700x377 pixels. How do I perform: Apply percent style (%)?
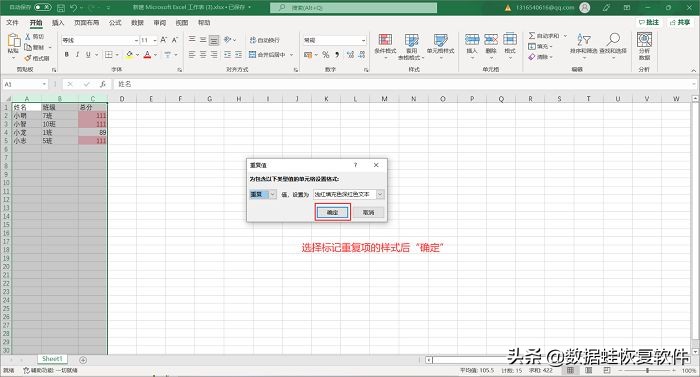point(326,54)
